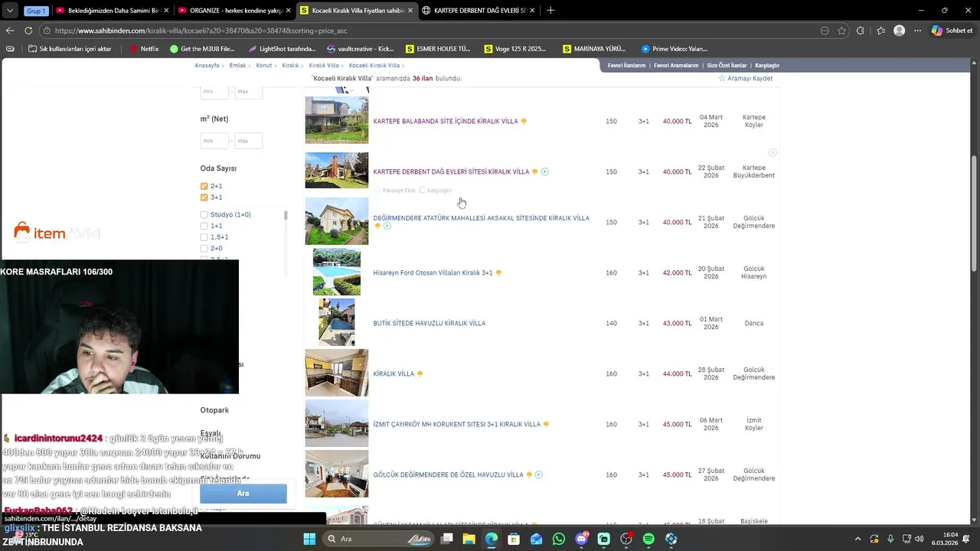This screenshot has width=980, height=551.
Task: Open WhatsApp from the taskbar
Action: click(x=559, y=539)
